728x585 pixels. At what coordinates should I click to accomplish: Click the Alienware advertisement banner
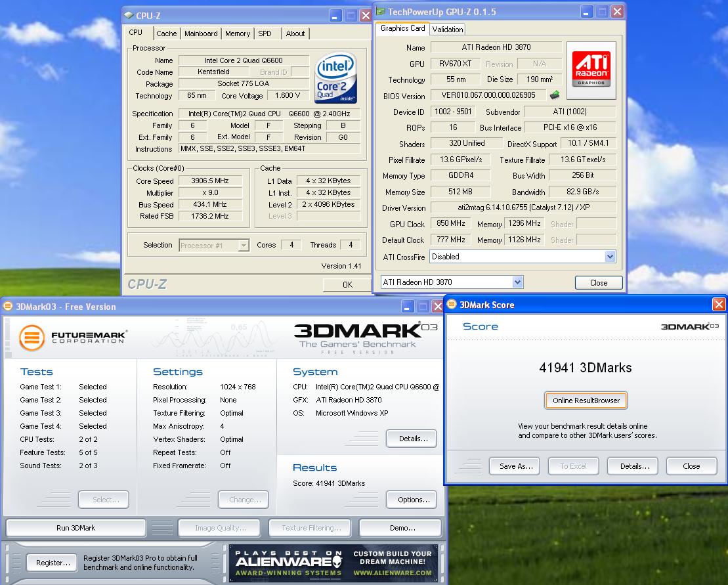point(333,563)
